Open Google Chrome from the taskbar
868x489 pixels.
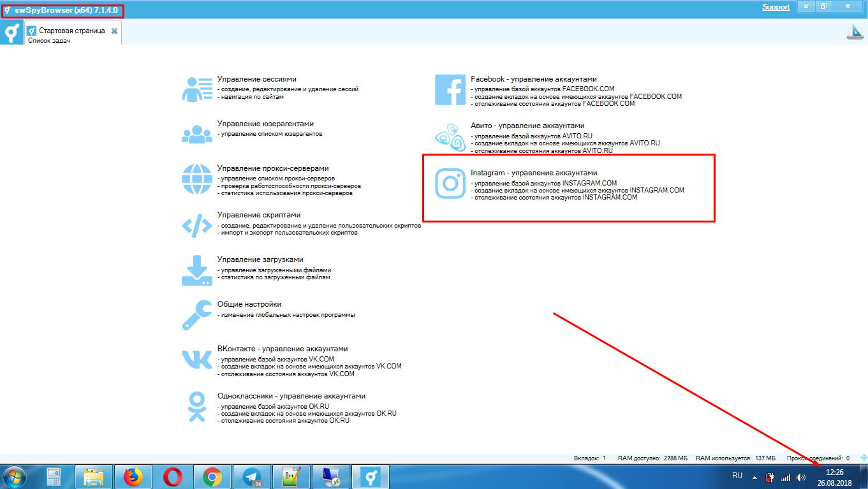tap(212, 476)
